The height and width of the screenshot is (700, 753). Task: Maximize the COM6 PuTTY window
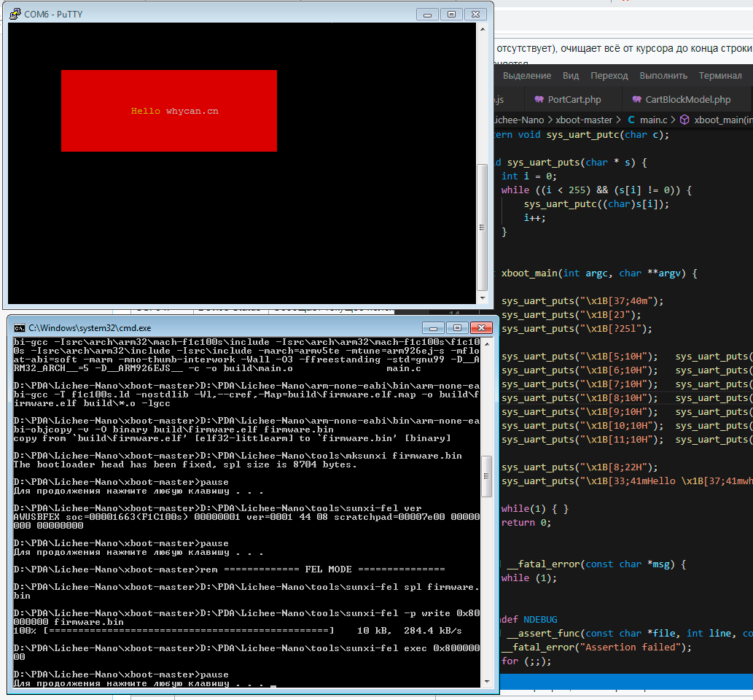pos(451,15)
